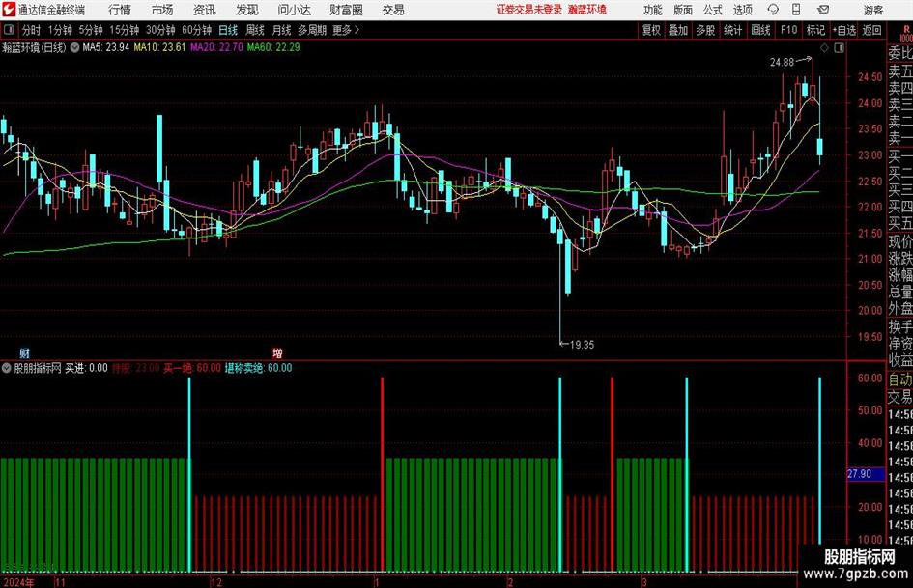Click the 增 marker on the chart
The width and height of the screenshot is (913, 588).
click(277, 352)
